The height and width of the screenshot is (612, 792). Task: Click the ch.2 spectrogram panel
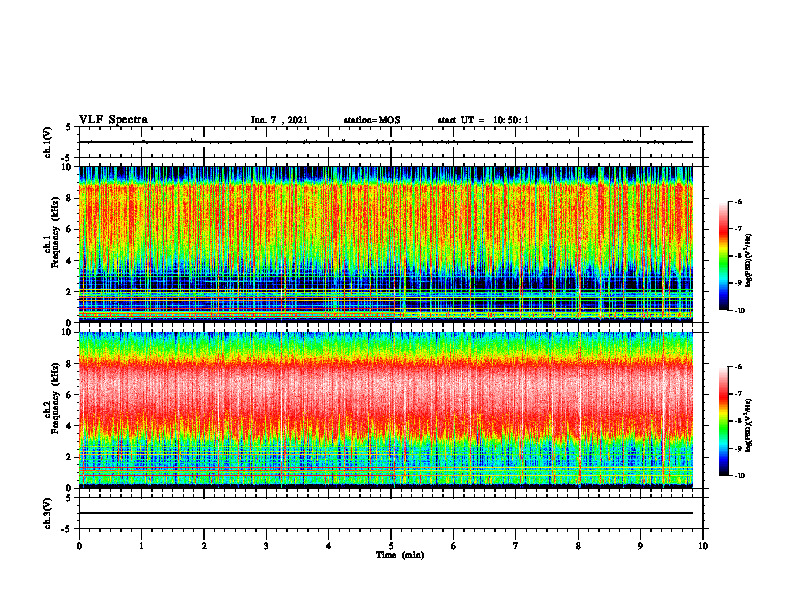[x=386, y=410]
